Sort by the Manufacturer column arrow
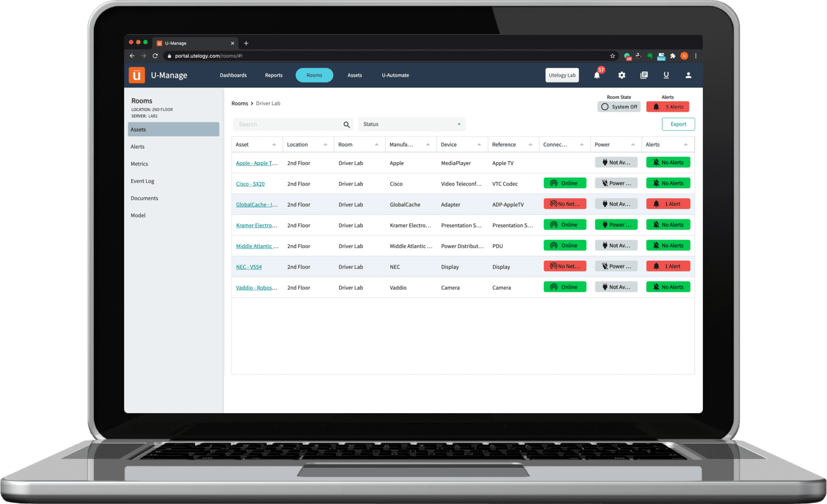Viewport: 827px width, 504px height. pyautogui.click(x=427, y=145)
